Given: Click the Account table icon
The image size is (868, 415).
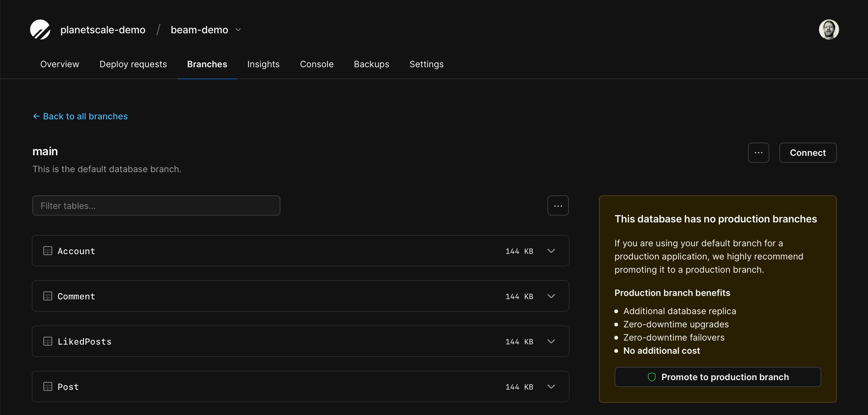Looking at the screenshot, I should click(x=48, y=251).
